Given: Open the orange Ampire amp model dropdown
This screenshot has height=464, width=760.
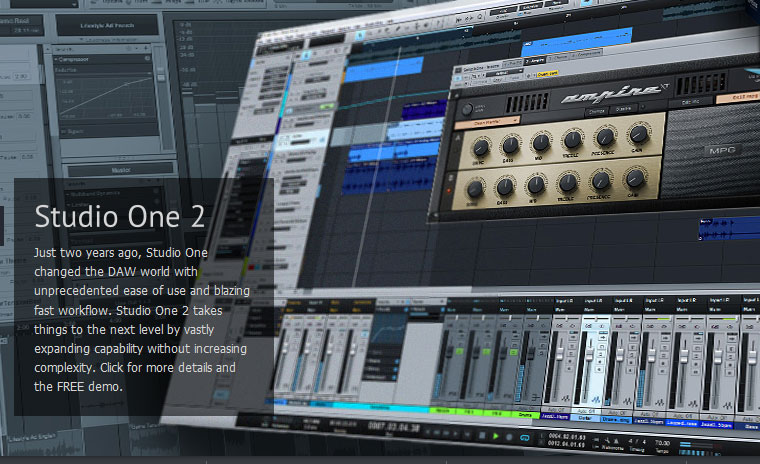Looking at the screenshot, I should click(487, 122).
